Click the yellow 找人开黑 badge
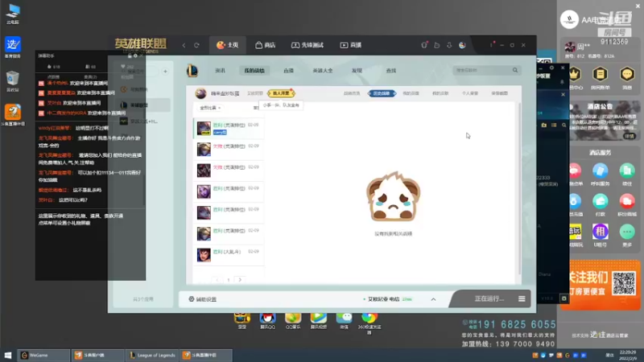The image size is (644, 362). pos(281,93)
